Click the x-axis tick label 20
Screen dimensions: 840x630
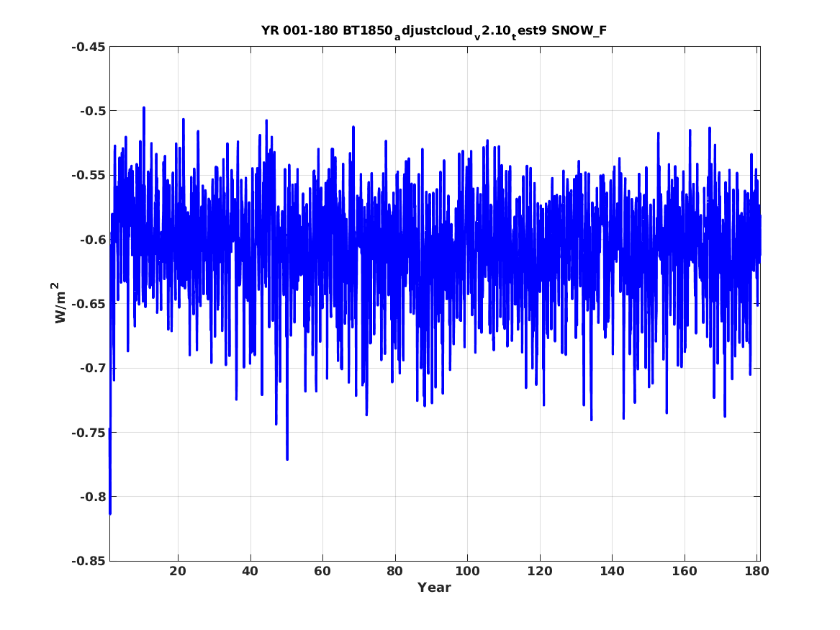point(178,571)
